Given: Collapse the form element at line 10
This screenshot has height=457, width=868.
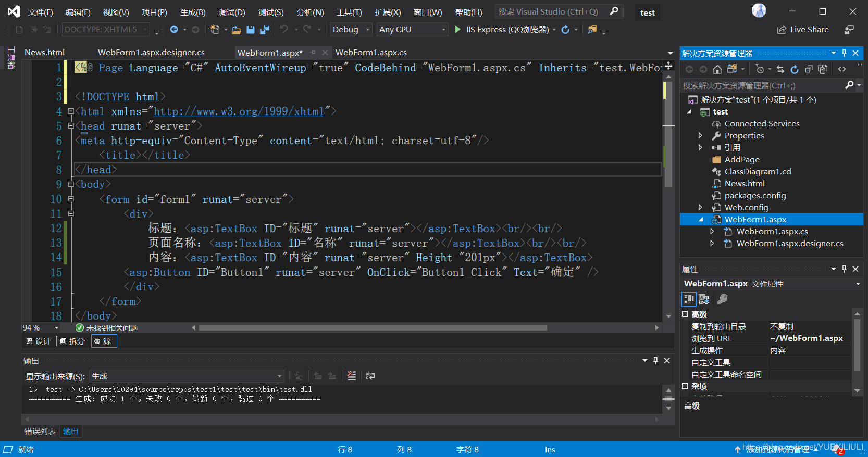Looking at the screenshot, I should click(x=71, y=199).
